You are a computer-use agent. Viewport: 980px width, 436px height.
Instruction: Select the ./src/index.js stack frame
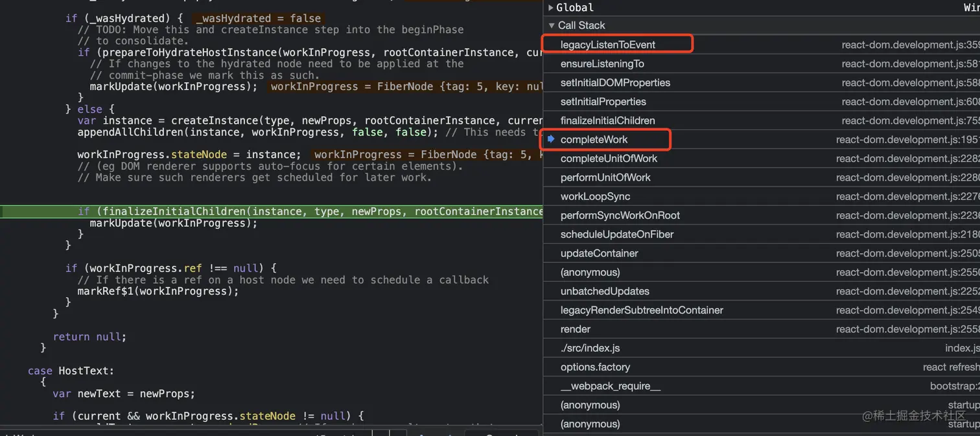click(x=761, y=348)
